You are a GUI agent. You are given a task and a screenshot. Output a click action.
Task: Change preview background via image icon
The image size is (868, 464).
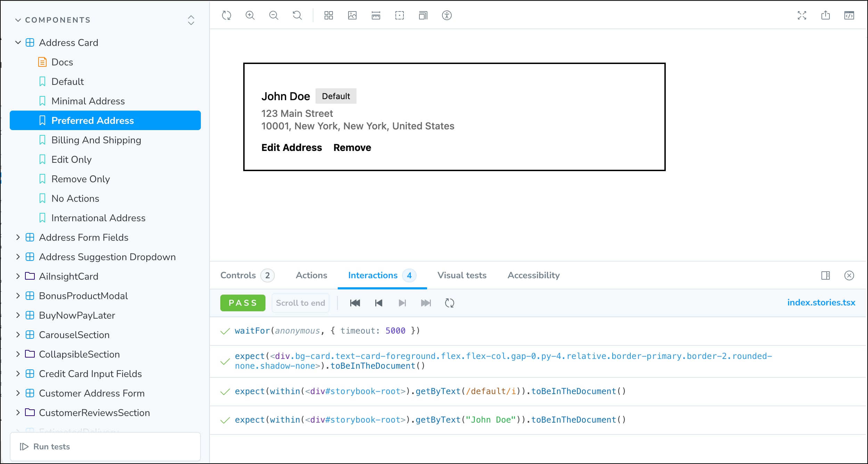tap(352, 15)
